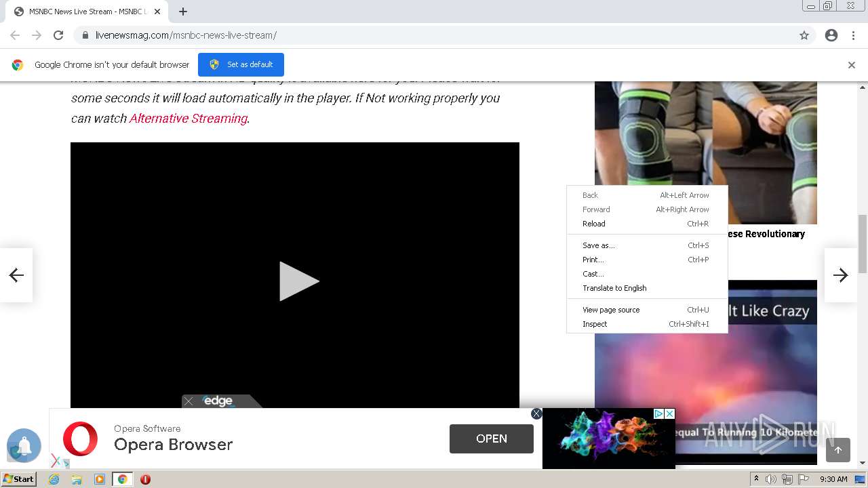Select Cast... in context menu
868x488 pixels.
pyautogui.click(x=646, y=274)
